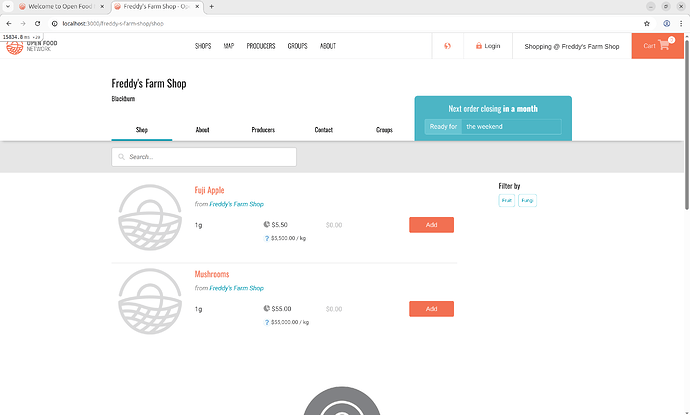Click Freddy's Farm Shop link under Fuji Apple

pos(236,204)
